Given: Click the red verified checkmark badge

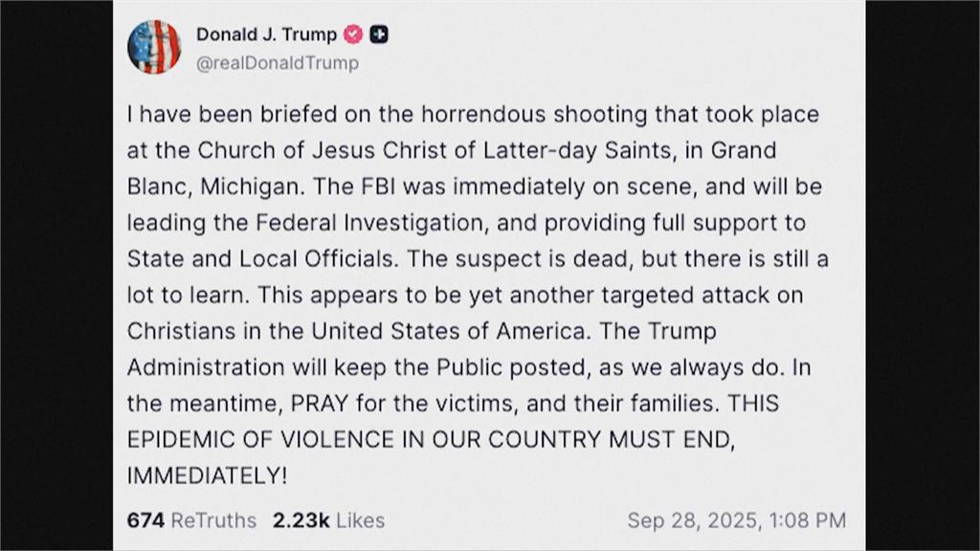Looking at the screenshot, I should tap(353, 34).
